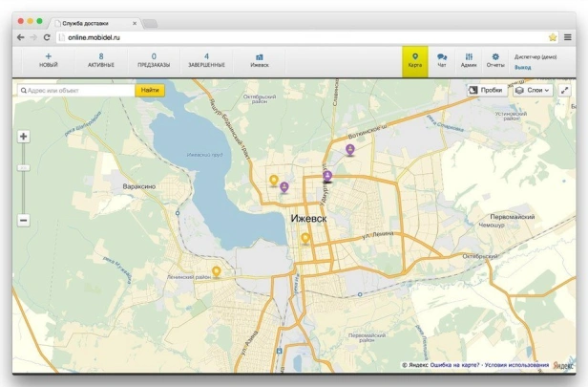Show the Активные orders list
The width and height of the screenshot is (588, 387).
[101, 60]
